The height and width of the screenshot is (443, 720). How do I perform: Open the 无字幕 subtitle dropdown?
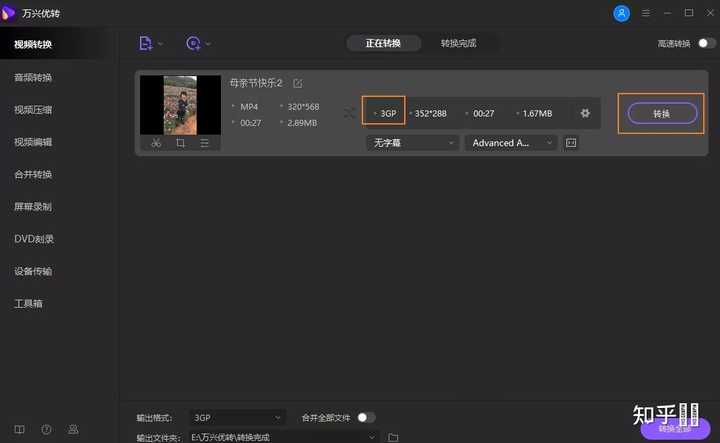pos(413,143)
